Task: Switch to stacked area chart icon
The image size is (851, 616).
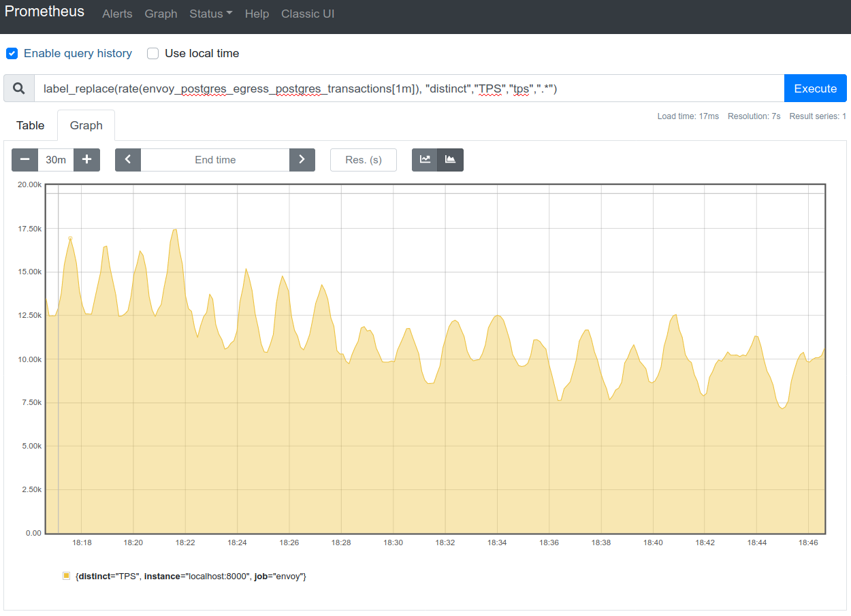Action: tap(450, 160)
